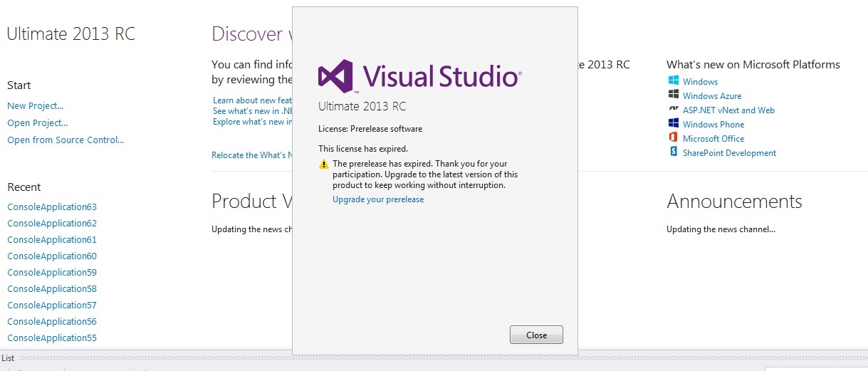This screenshot has height=371, width=868.
Task: Open recent ConsoleApplication60
Action: [x=52, y=256]
